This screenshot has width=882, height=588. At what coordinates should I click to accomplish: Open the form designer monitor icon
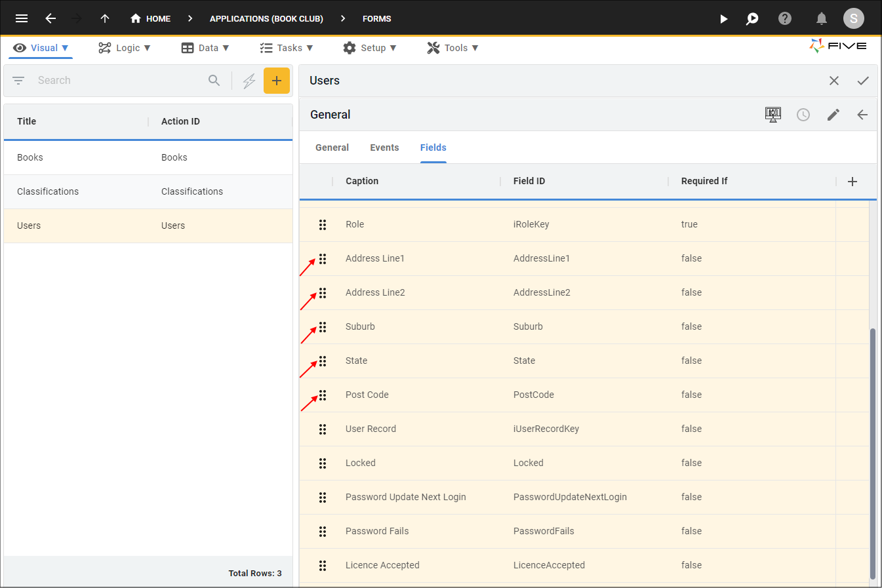[x=773, y=115]
